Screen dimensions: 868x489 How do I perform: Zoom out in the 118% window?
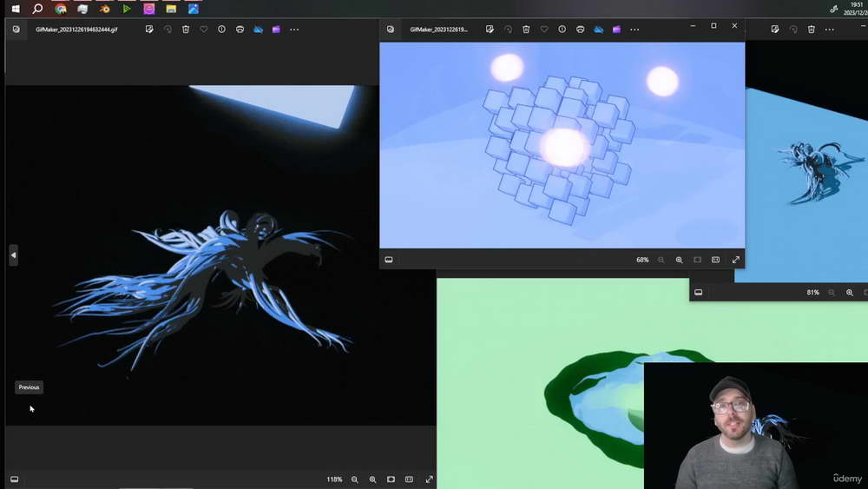[x=355, y=479]
